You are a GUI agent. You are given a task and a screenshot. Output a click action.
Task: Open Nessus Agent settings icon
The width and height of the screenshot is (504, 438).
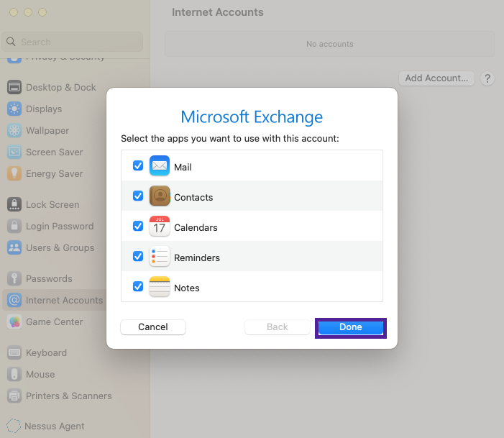(x=14, y=426)
